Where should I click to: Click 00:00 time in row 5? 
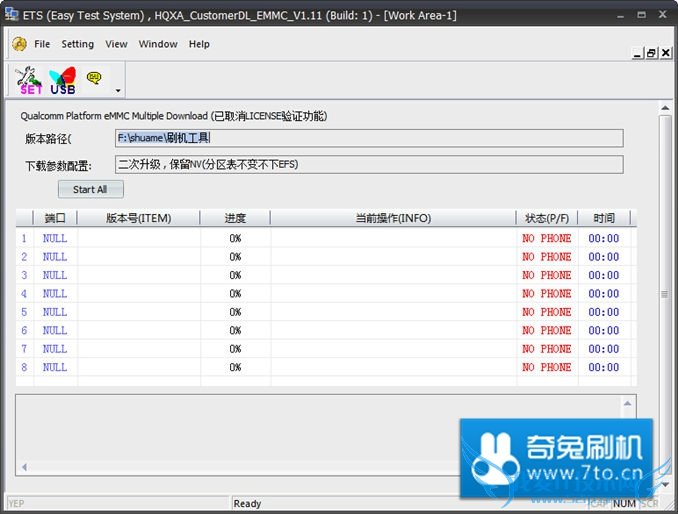click(604, 312)
